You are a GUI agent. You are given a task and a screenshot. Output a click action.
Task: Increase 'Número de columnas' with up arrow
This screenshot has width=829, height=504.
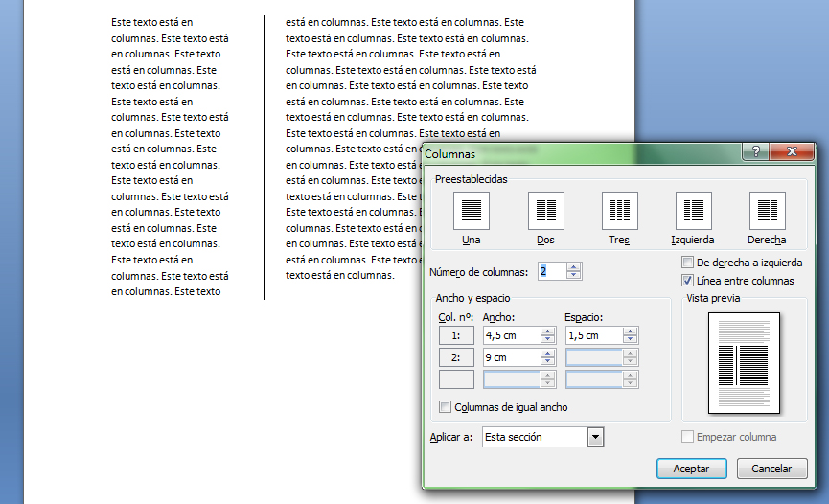(x=573, y=267)
